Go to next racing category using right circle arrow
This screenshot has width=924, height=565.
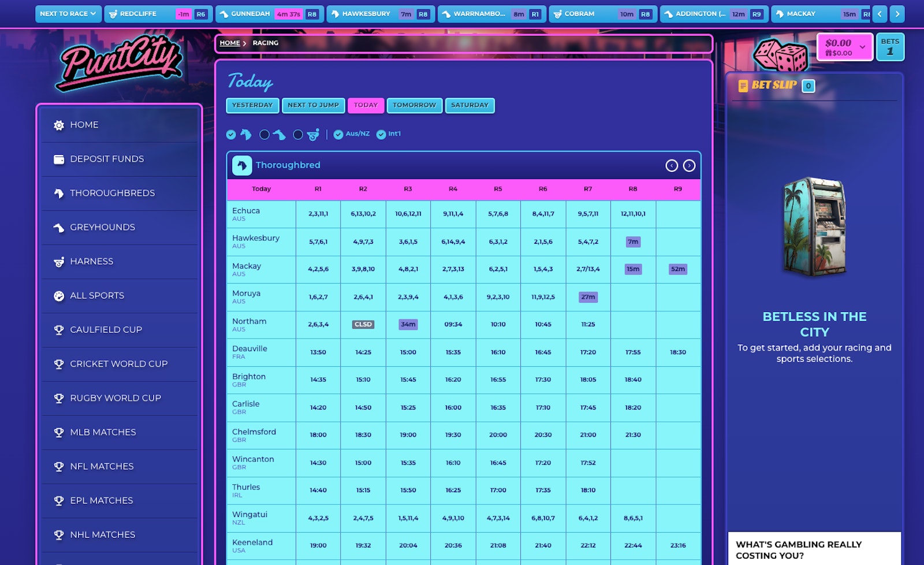click(689, 166)
